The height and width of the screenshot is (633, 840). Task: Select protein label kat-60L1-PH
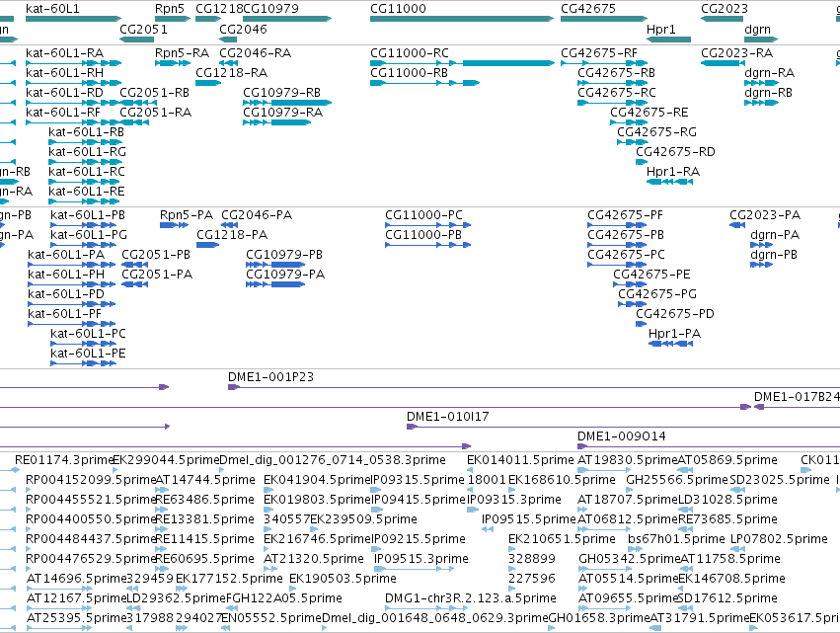pos(66,275)
